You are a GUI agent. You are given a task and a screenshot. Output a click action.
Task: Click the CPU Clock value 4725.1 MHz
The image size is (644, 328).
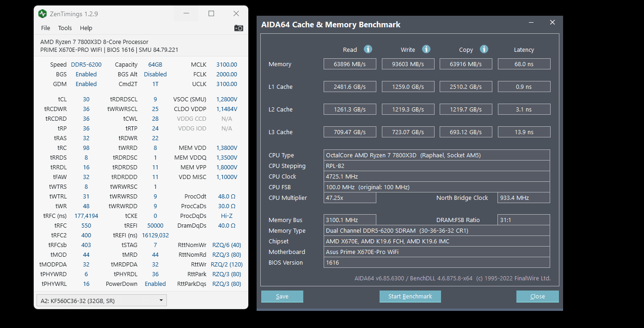tap(437, 176)
